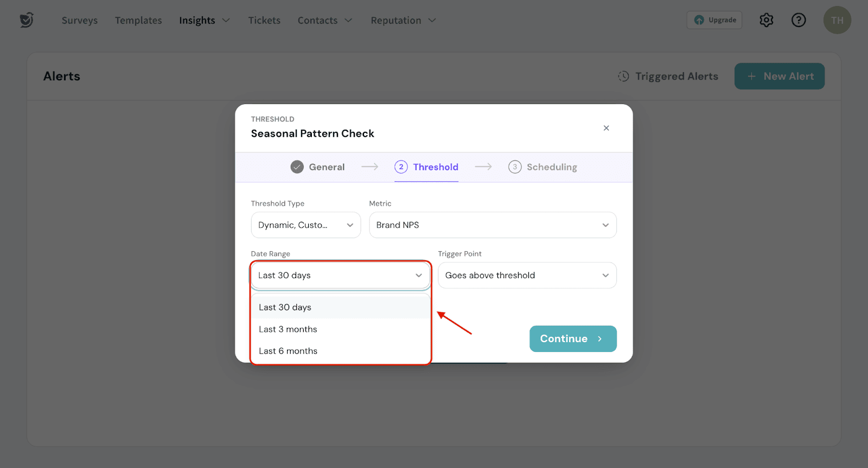Screen dimensions: 868x468
Task: Click the app logo in top-left corner
Action: pyautogui.click(x=27, y=20)
